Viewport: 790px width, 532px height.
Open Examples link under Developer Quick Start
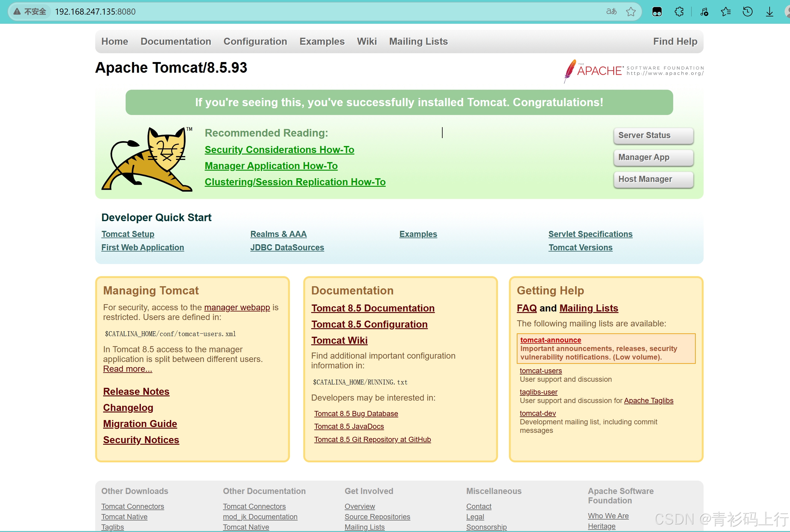(418, 234)
